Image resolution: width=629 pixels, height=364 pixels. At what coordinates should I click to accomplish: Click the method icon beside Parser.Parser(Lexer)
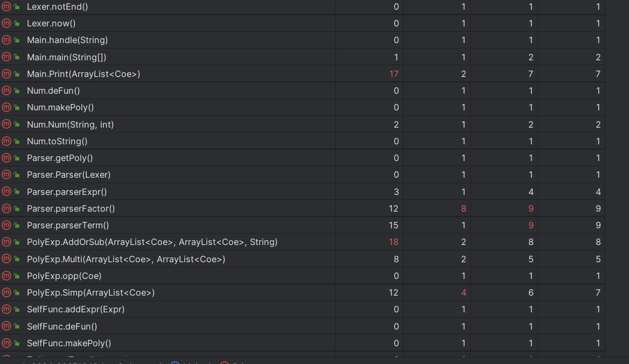6,175
